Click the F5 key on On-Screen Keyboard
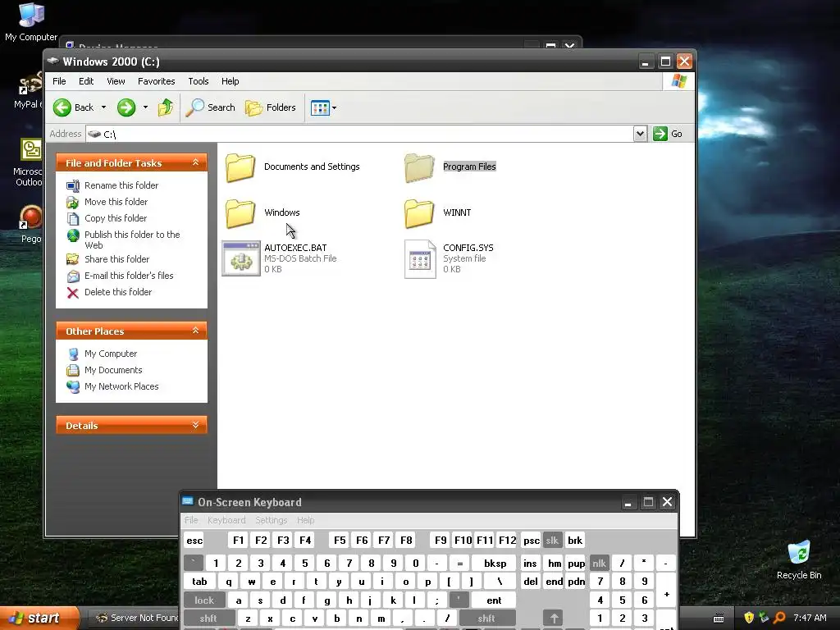 340,541
